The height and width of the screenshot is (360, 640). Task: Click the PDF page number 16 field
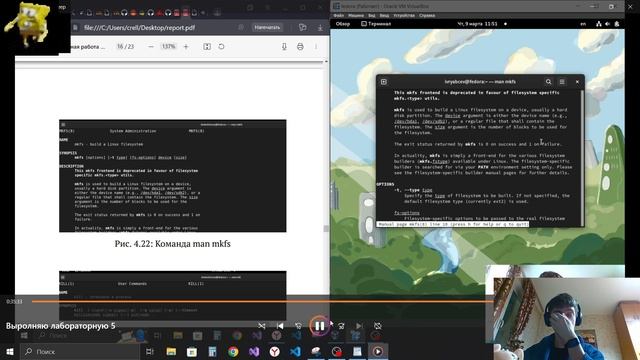[120, 47]
